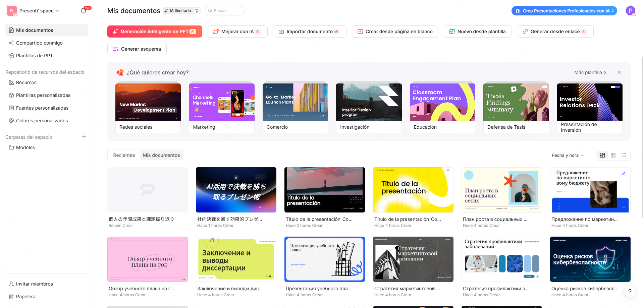Open Papelera trash
The width and height of the screenshot is (644, 308).
click(47, 297)
